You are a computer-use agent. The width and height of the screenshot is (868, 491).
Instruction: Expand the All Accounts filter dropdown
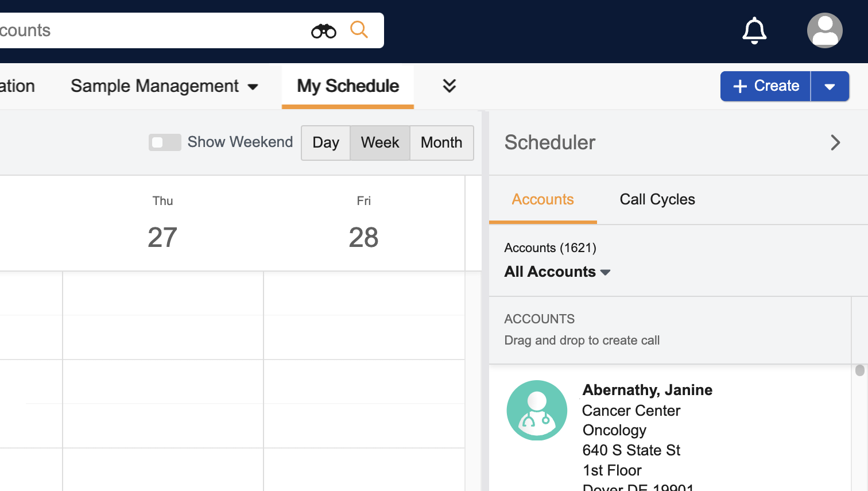(x=557, y=272)
